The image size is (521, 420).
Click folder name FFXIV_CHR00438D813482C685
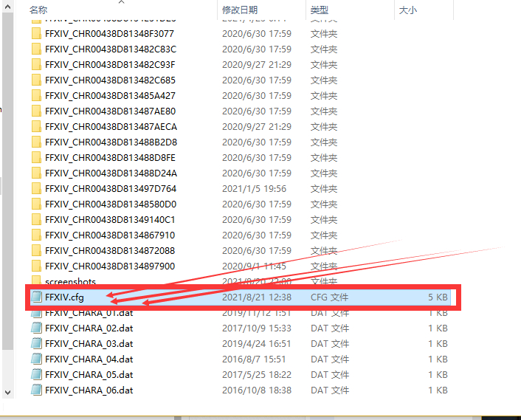coord(110,80)
